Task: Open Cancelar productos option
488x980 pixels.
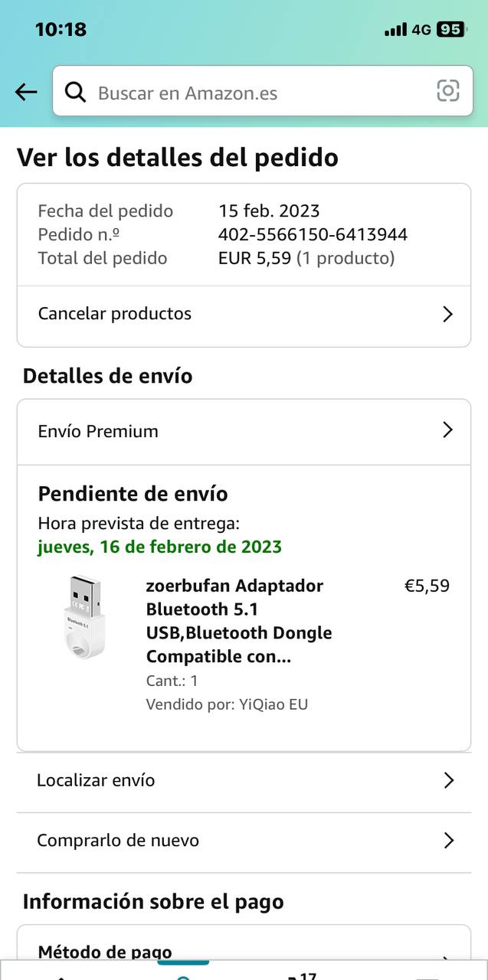Action: coord(115,314)
